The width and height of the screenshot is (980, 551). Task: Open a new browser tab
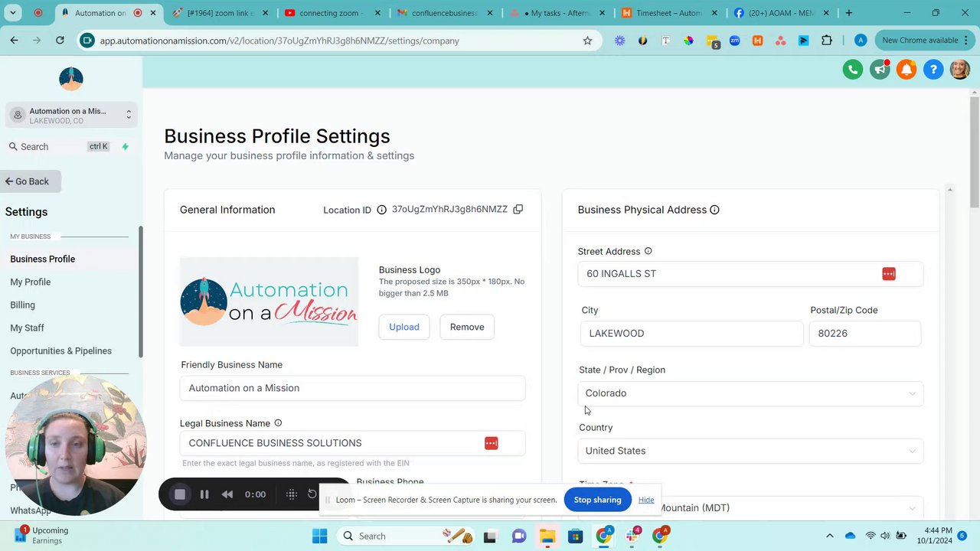click(848, 13)
